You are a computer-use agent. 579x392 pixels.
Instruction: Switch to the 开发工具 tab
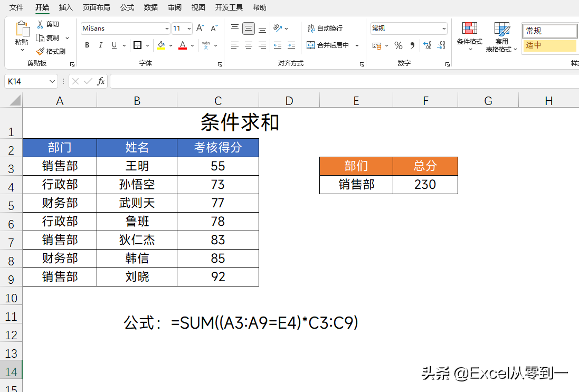coord(229,7)
